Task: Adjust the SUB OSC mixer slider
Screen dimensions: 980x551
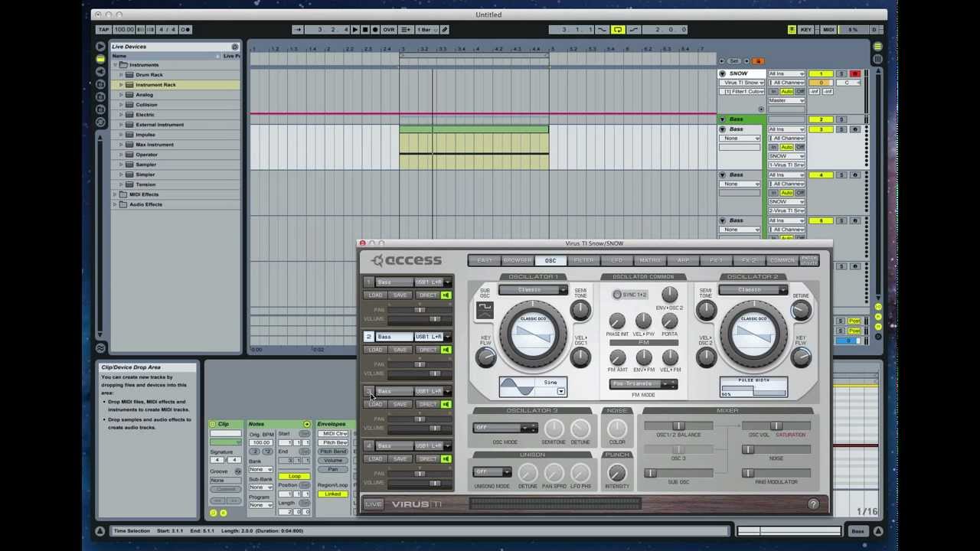Action: click(x=678, y=473)
